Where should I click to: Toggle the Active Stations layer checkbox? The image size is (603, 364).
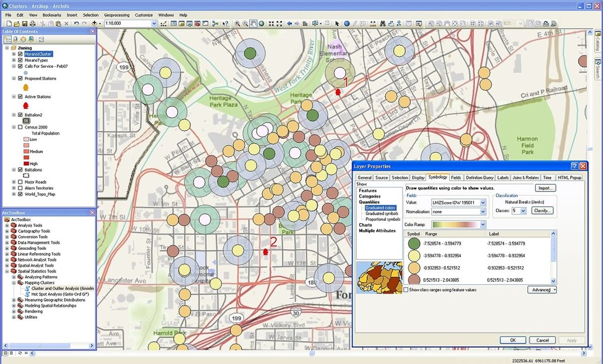(x=20, y=97)
